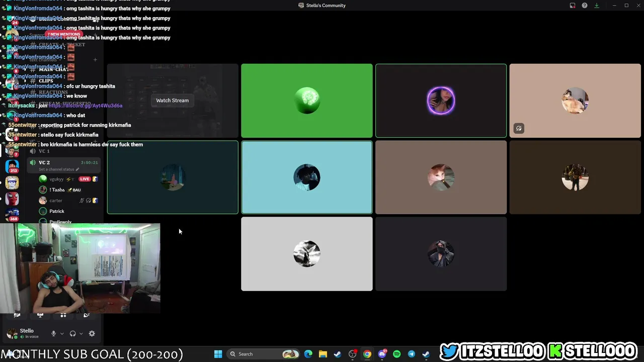
Task: Click the purple-ringed avatar participant tile
Action: (x=441, y=101)
